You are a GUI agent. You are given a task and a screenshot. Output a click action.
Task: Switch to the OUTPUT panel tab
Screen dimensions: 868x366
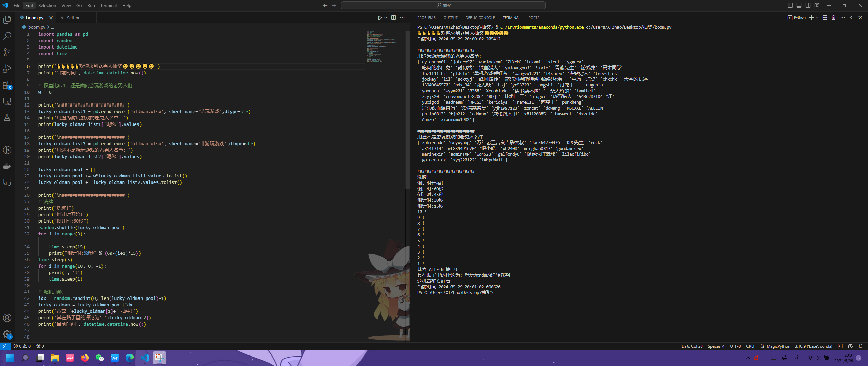[x=450, y=18]
